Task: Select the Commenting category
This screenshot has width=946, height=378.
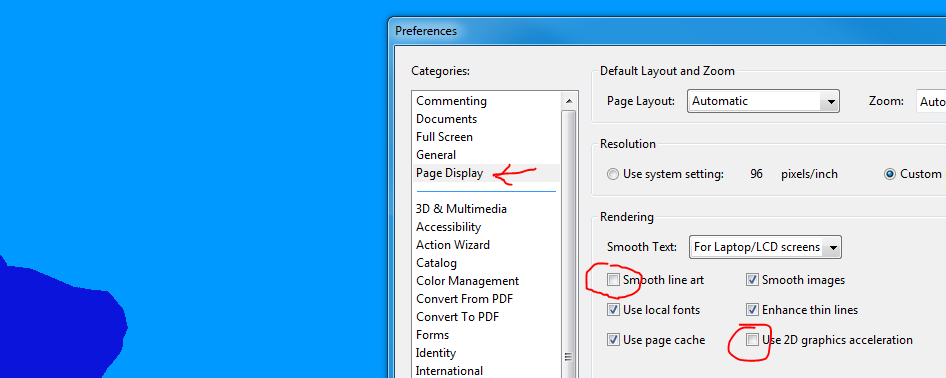Action: [451, 101]
